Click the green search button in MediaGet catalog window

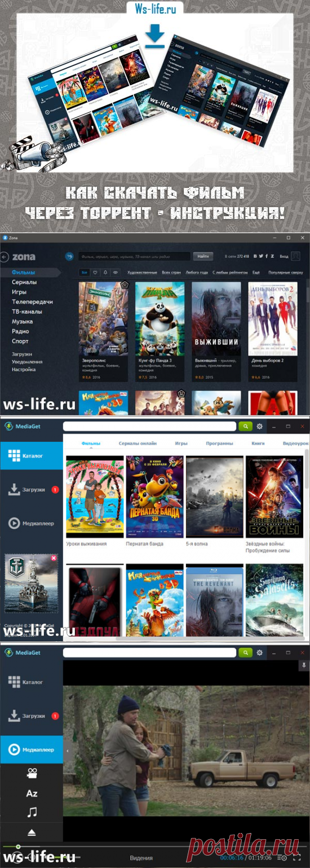pos(245,427)
